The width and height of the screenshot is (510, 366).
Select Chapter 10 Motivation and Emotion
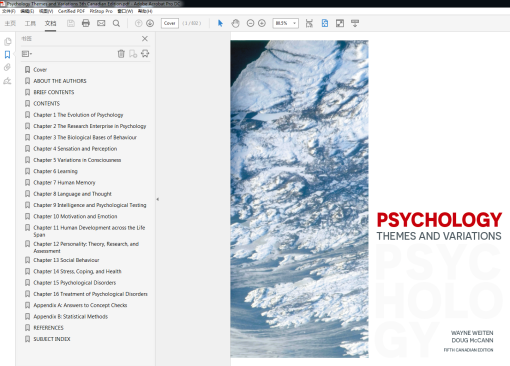75,217
